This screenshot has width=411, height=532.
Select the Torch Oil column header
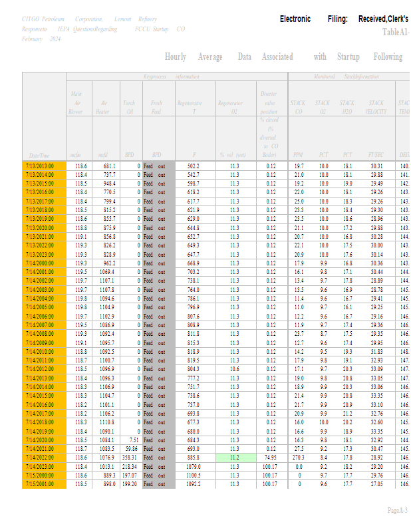pyautogui.click(x=129, y=107)
